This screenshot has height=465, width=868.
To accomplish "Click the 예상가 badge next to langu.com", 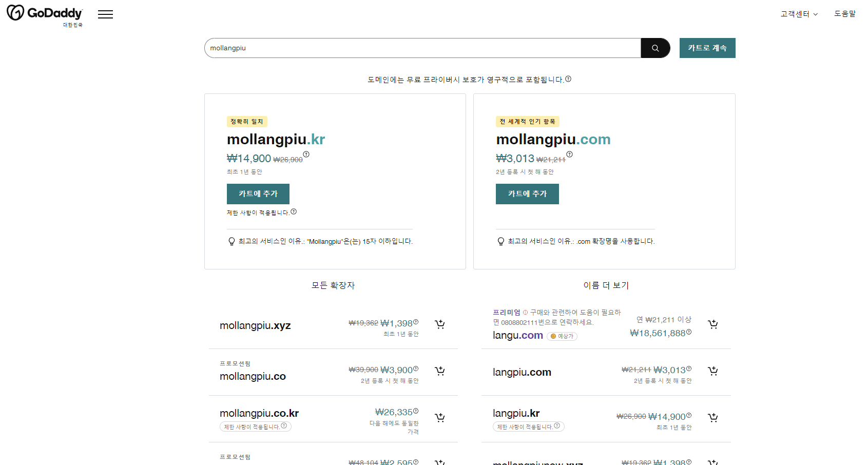I will point(562,336).
